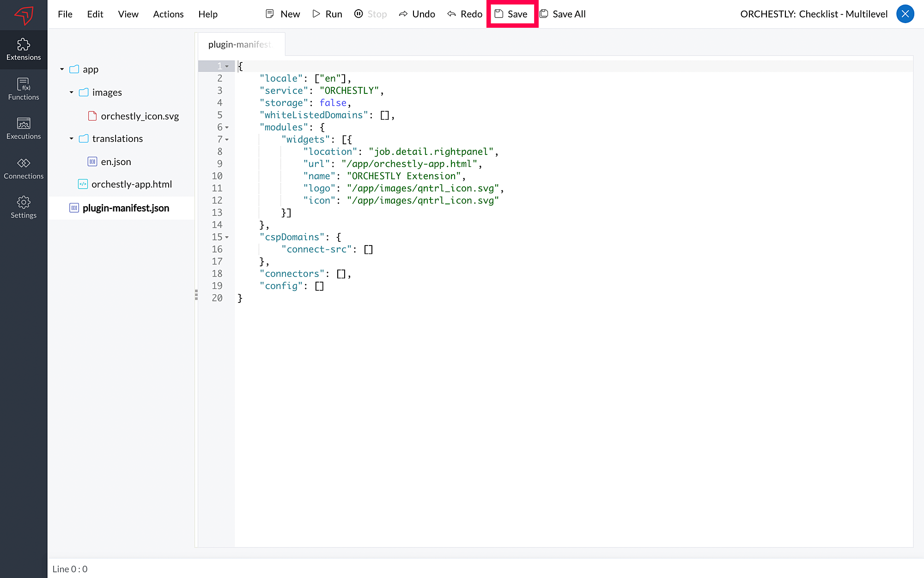Click Save in the toolbar
924x578 pixels.
tap(511, 14)
